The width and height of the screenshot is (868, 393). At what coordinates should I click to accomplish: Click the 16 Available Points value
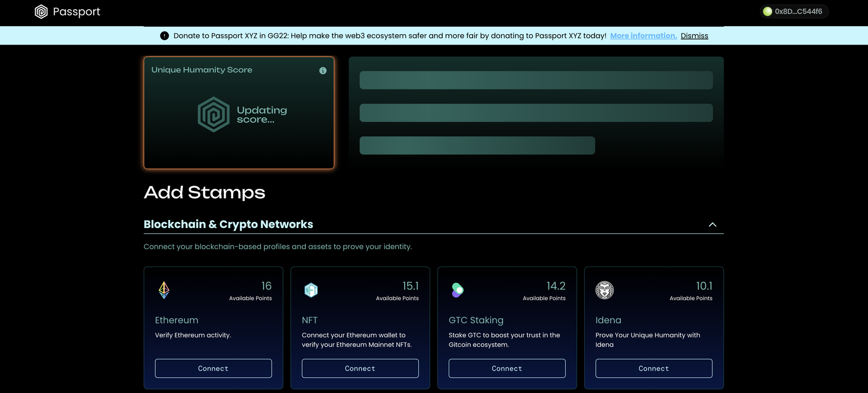[266, 286]
